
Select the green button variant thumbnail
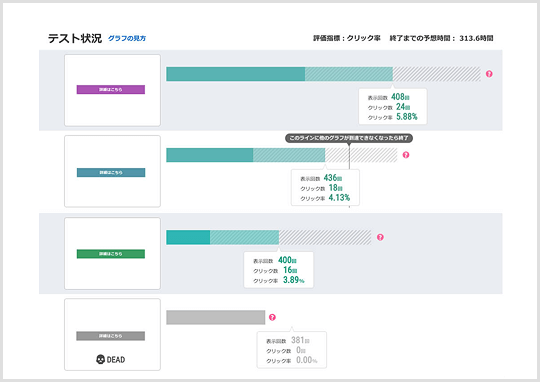[112, 253]
